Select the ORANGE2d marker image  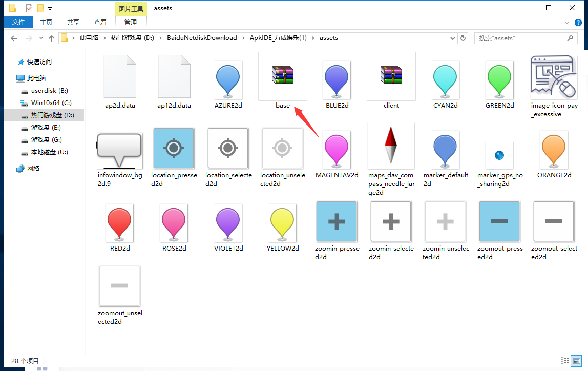(554, 150)
